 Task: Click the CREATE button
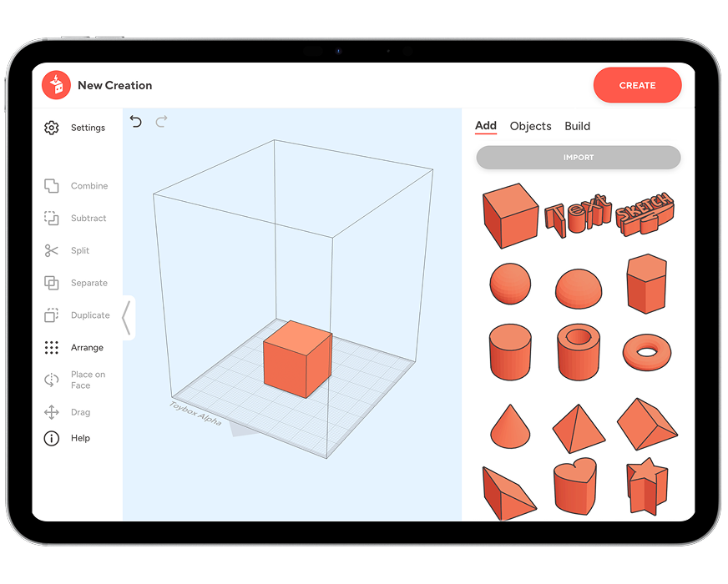638,85
